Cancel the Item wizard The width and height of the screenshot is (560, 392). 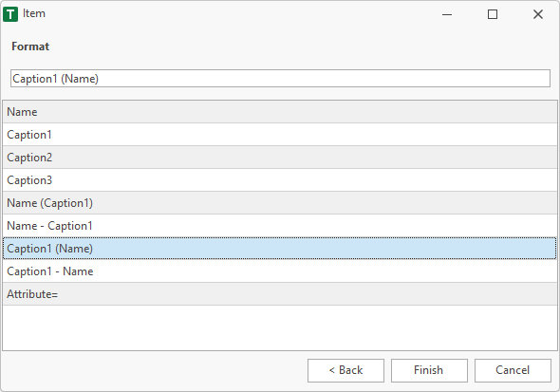coord(513,370)
